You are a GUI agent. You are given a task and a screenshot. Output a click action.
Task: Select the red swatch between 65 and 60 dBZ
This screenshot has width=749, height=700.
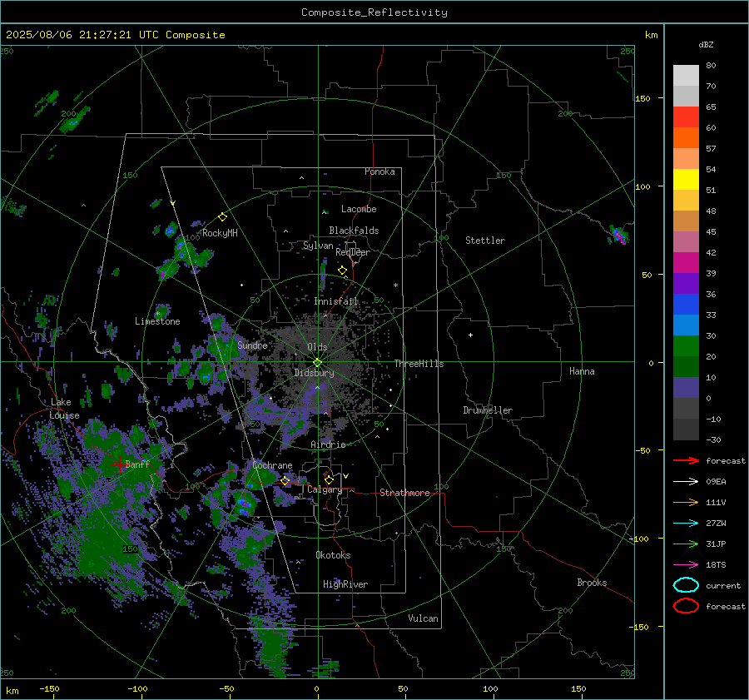tap(686, 117)
